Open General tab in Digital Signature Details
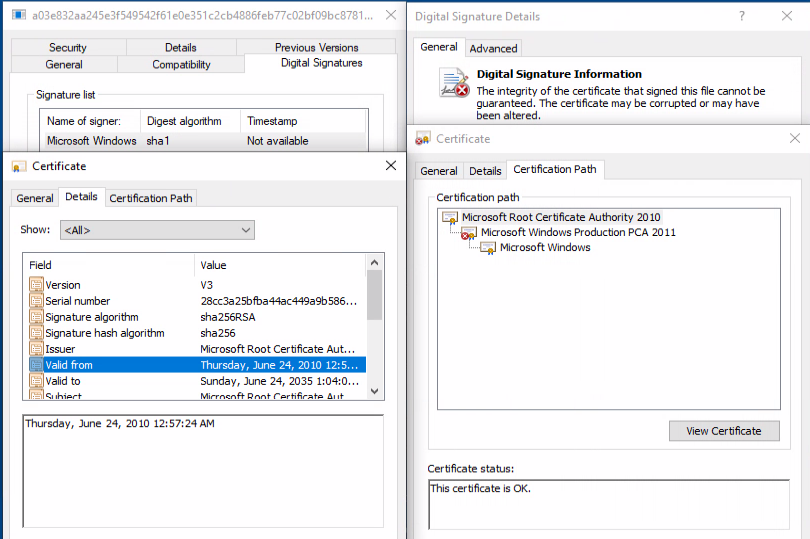Viewport: 810px width, 539px height. [x=439, y=47]
